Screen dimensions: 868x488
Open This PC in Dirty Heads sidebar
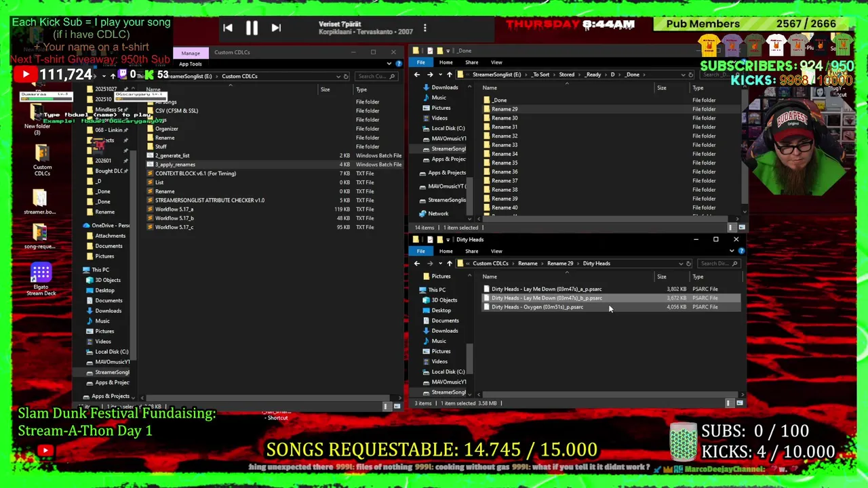coord(436,290)
